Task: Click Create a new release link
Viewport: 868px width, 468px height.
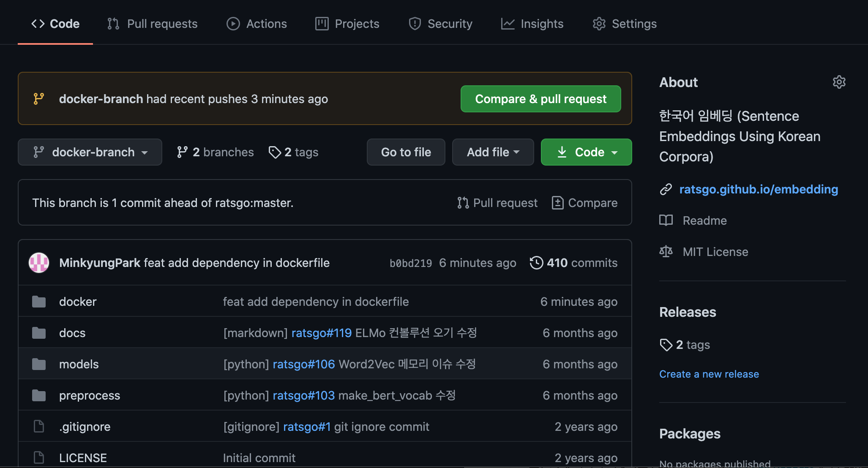Action: pos(709,374)
